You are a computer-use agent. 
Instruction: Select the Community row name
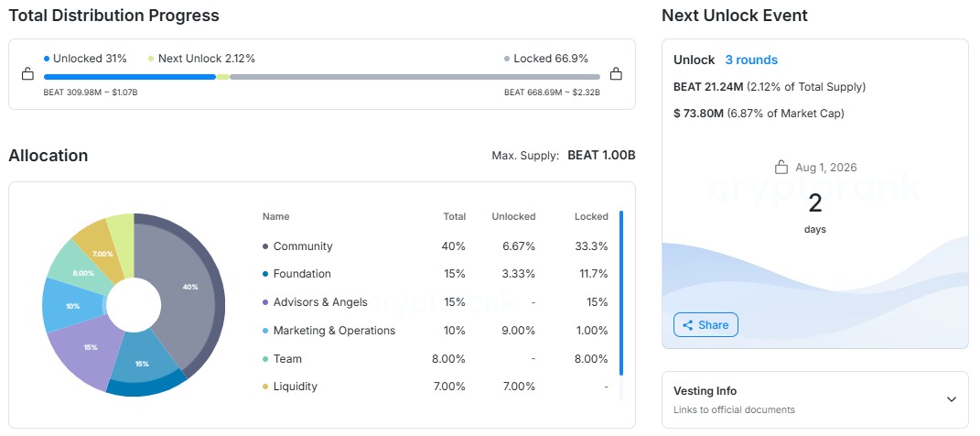tap(303, 246)
